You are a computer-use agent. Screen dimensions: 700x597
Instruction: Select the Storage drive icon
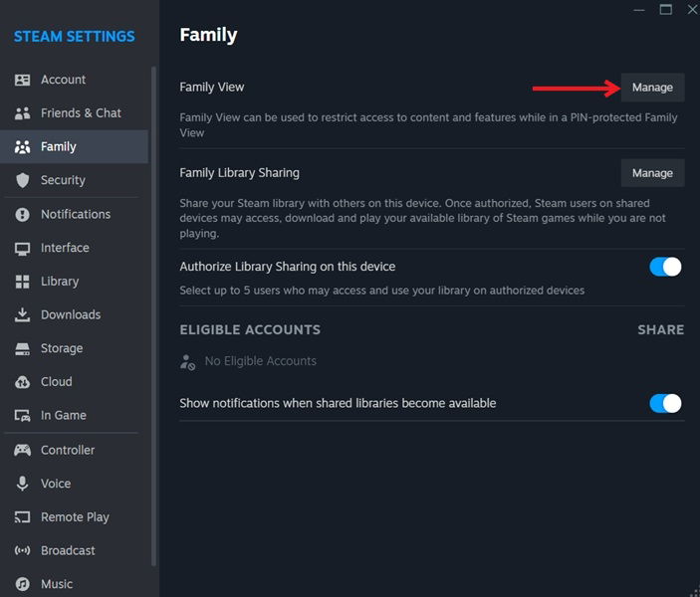(x=22, y=348)
